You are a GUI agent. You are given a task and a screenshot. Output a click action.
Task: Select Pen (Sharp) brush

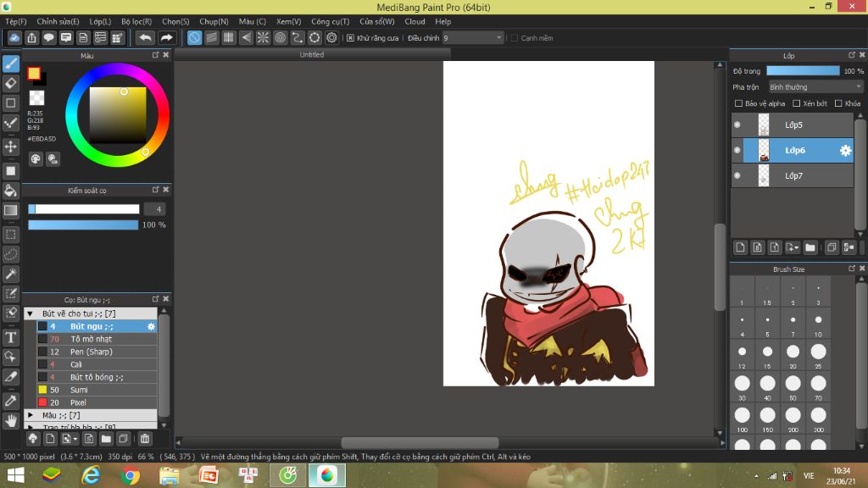click(97, 352)
